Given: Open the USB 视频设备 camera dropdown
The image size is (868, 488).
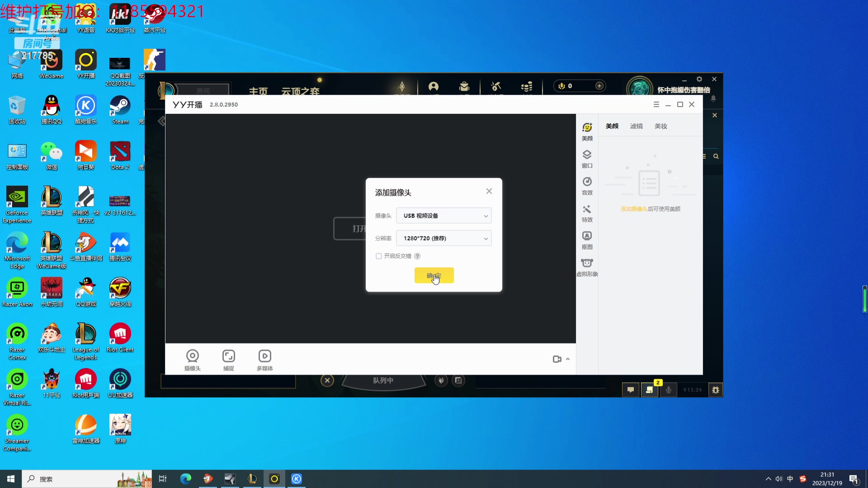Looking at the screenshot, I should (444, 216).
